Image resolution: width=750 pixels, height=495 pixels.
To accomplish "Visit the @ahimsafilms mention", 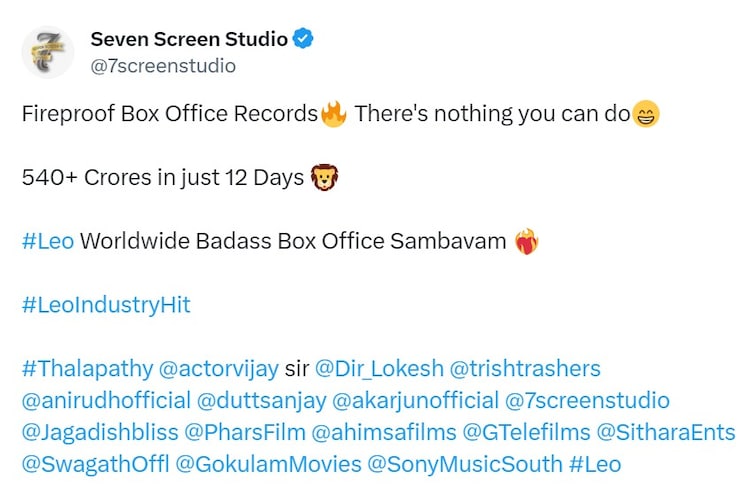I will (383, 432).
